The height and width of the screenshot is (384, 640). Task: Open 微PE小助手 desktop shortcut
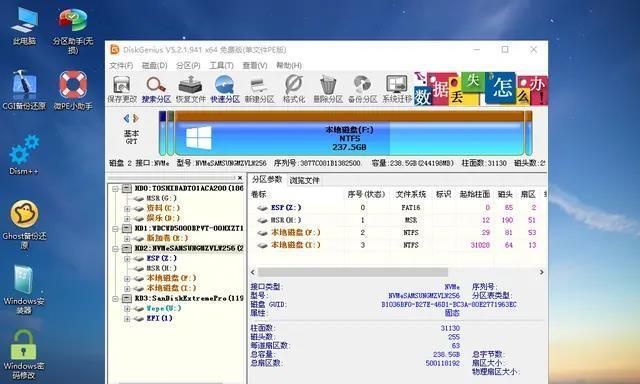coord(73,90)
